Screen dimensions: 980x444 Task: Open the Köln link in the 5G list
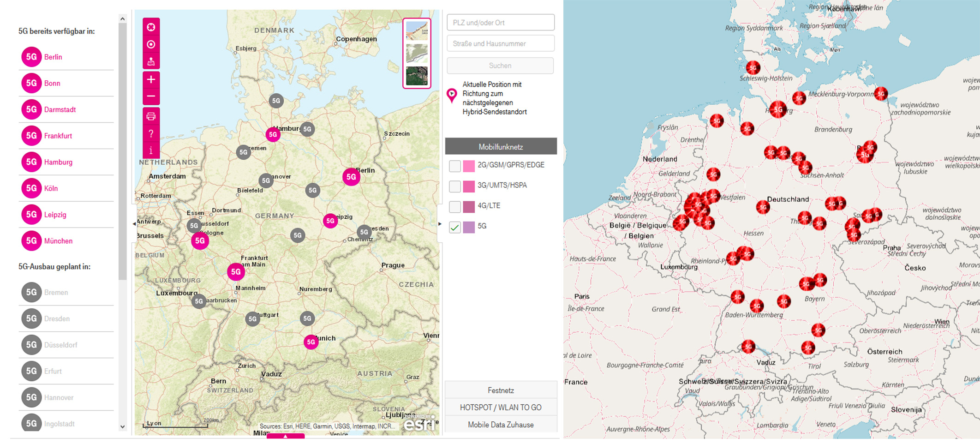click(51, 188)
